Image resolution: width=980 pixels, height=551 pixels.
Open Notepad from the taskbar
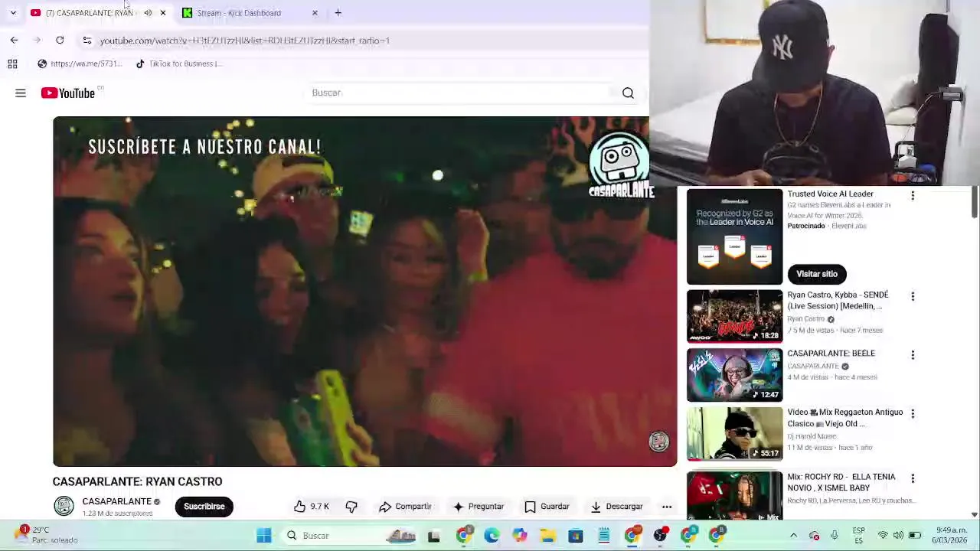(604, 536)
